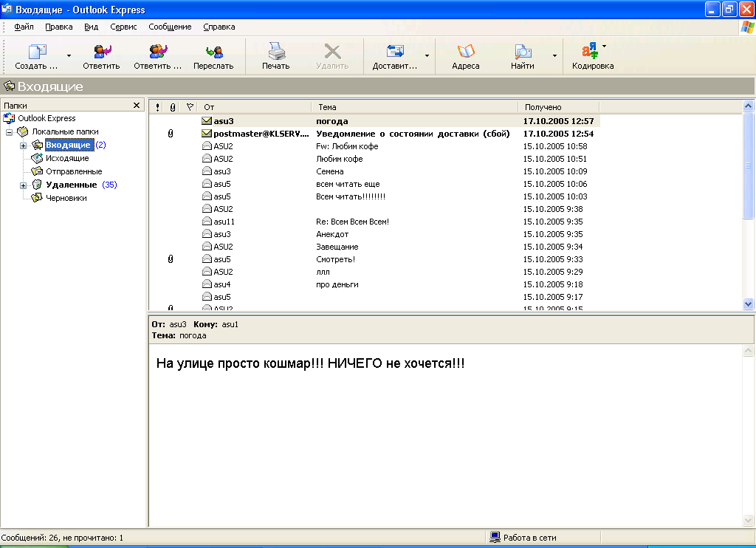Select the Исходящие outbox folder
Viewport: 756px width, 548px height.
[67, 158]
